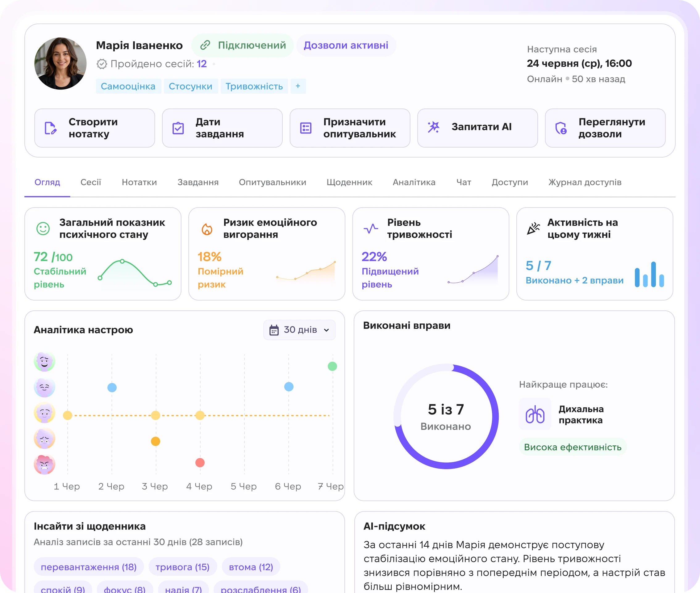The width and height of the screenshot is (700, 593).
Task: Click the smiley icon on mental state card
Action: 43,229
